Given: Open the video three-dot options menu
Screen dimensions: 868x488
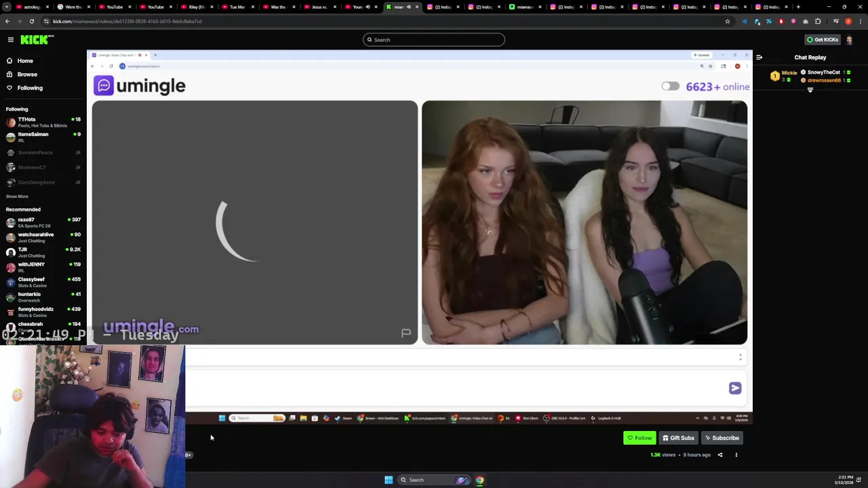Looking at the screenshot, I should coord(736,455).
